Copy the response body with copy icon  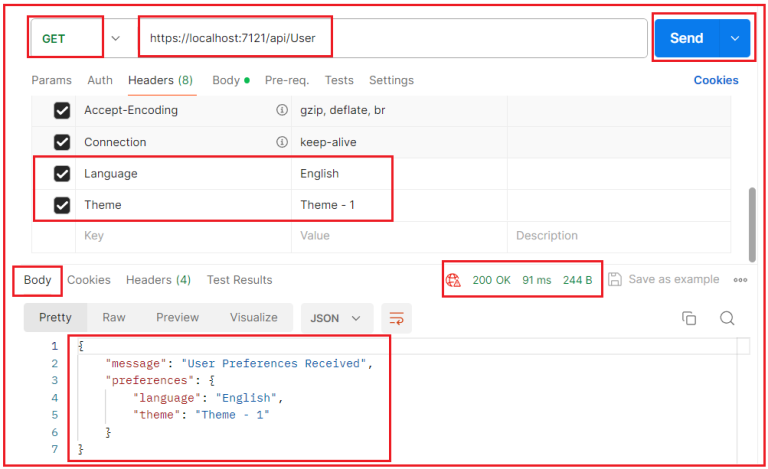[x=689, y=318]
